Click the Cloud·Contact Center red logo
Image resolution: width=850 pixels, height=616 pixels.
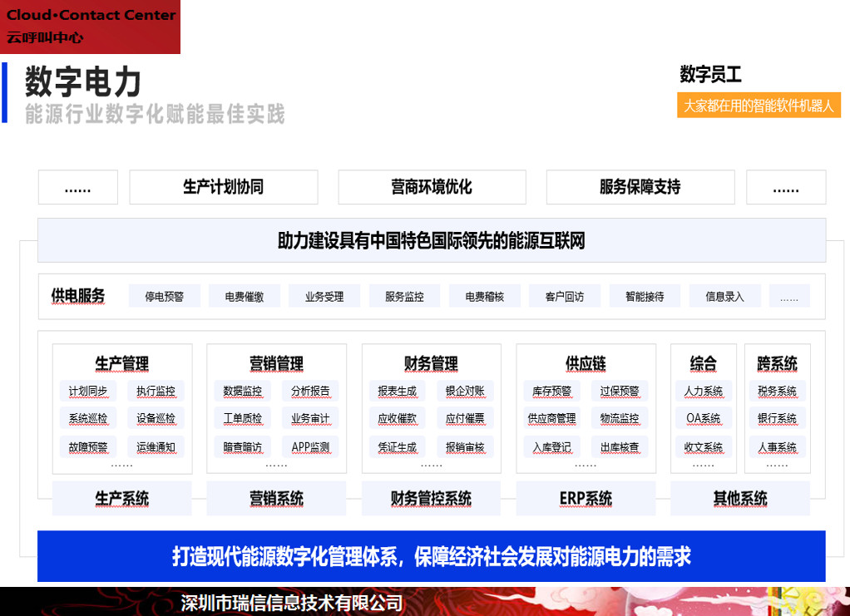(90, 27)
